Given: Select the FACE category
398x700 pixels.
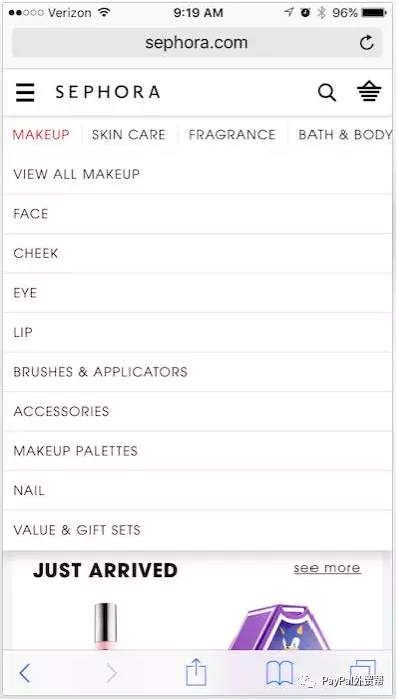Looking at the screenshot, I should coord(198,214).
